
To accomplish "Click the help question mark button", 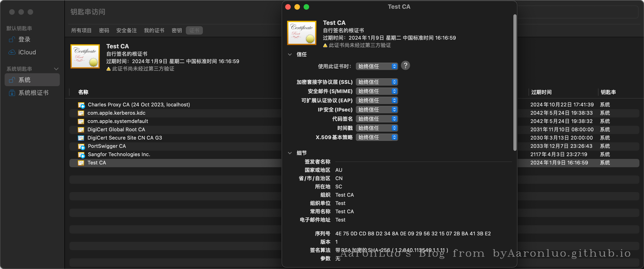I will pos(405,66).
